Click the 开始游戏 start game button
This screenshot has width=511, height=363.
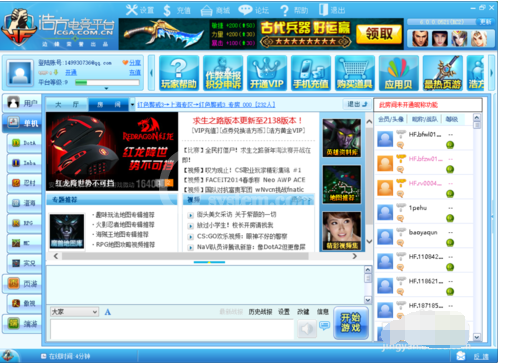tap(351, 323)
